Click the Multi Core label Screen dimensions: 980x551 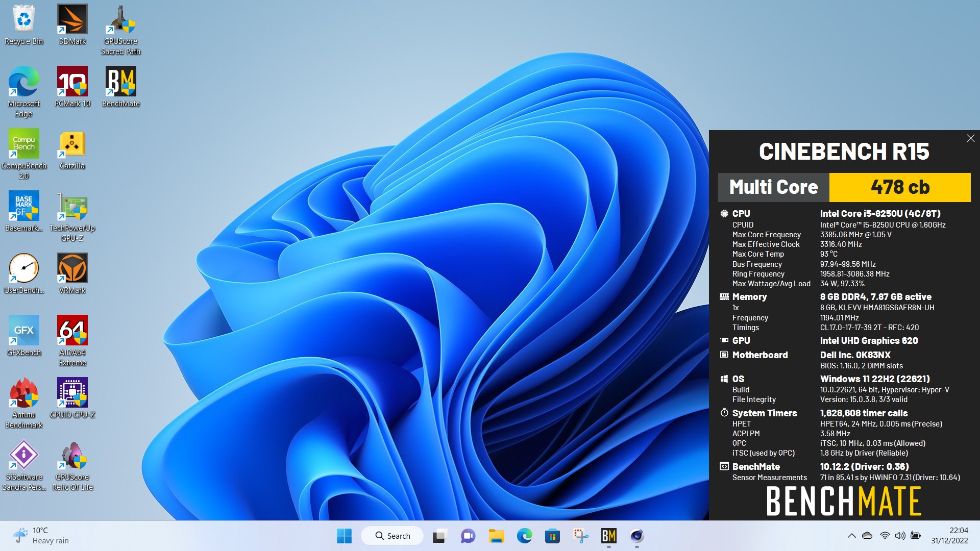click(x=774, y=187)
